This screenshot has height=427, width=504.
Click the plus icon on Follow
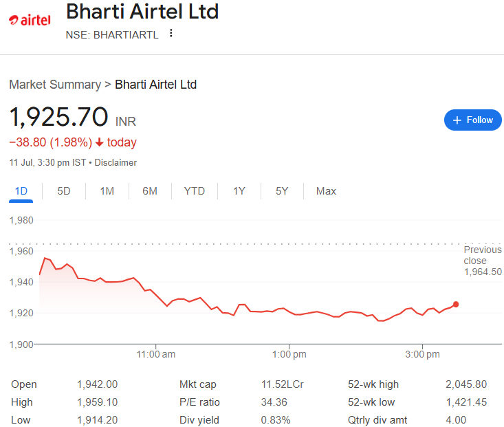pos(457,120)
